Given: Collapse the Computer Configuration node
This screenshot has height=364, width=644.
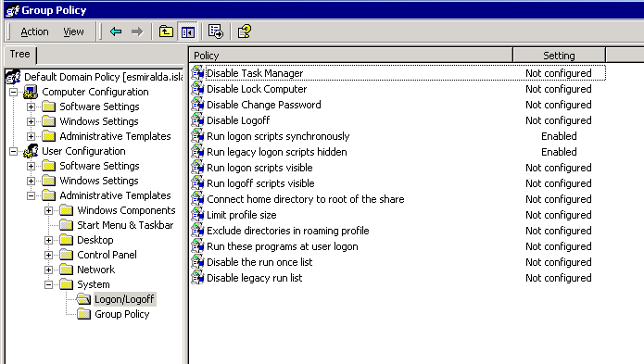Looking at the screenshot, I should (x=14, y=92).
